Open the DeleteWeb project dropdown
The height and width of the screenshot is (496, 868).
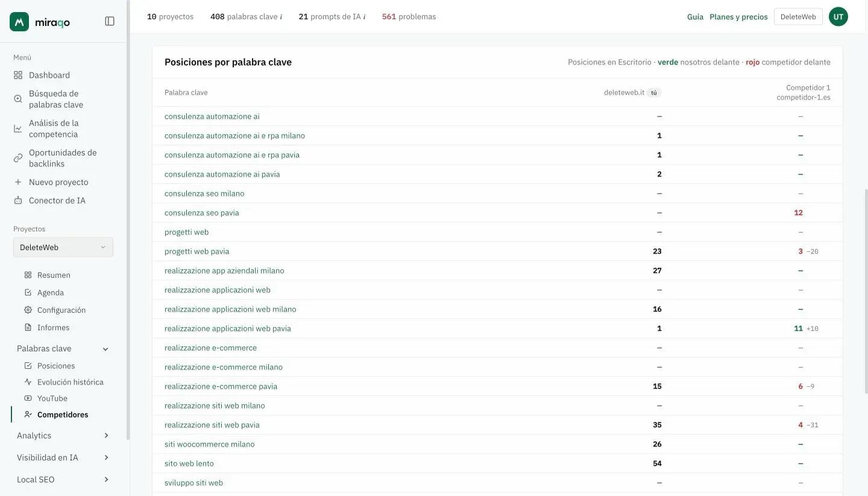pyautogui.click(x=63, y=247)
